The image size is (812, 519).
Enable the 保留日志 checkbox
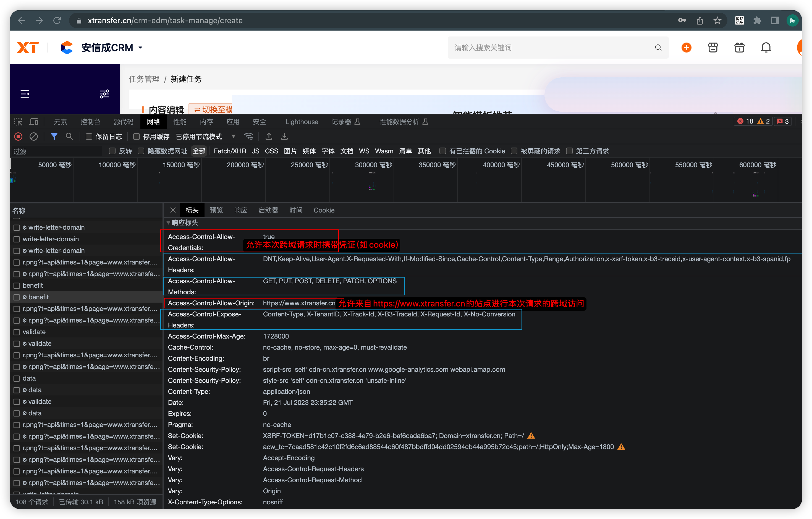pos(89,137)
